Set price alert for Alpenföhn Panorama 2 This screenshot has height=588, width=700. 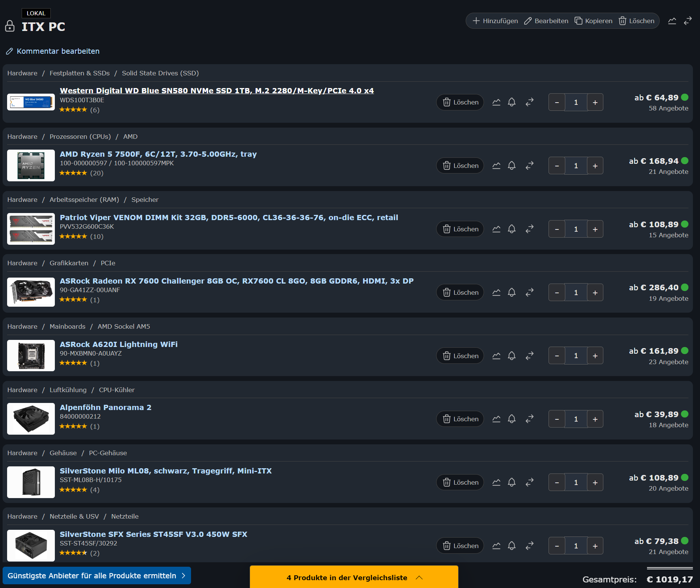[512, 419]
